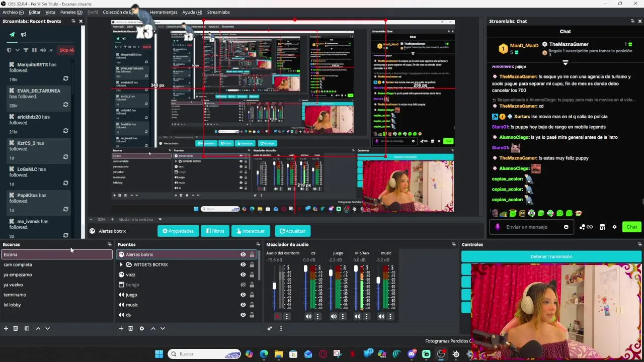
Task: Open Paneles menu
Action: point(71,12)
